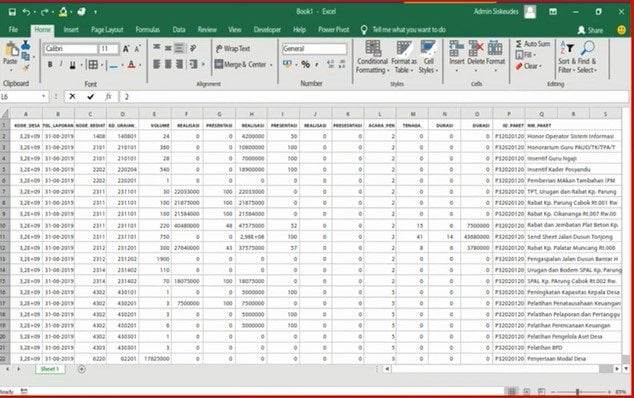Click Merge & Center
Viewport: 634px width, 398px height.
coord(240,64)
